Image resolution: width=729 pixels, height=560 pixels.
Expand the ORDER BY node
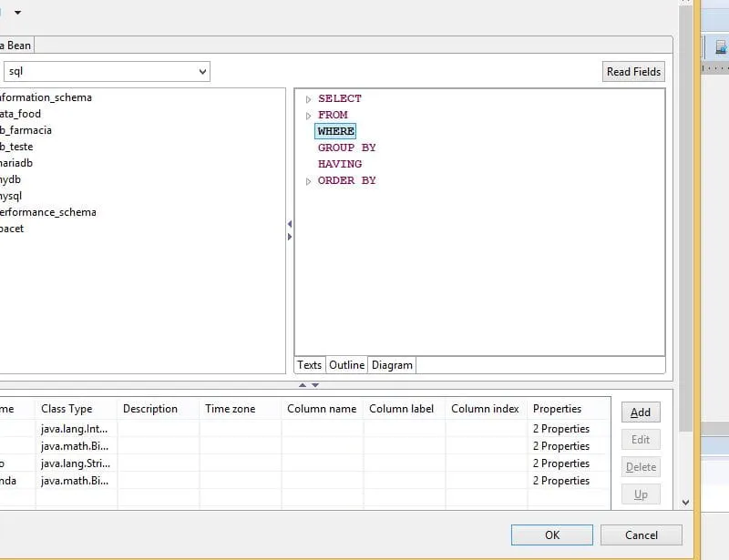tap(309, 181)
